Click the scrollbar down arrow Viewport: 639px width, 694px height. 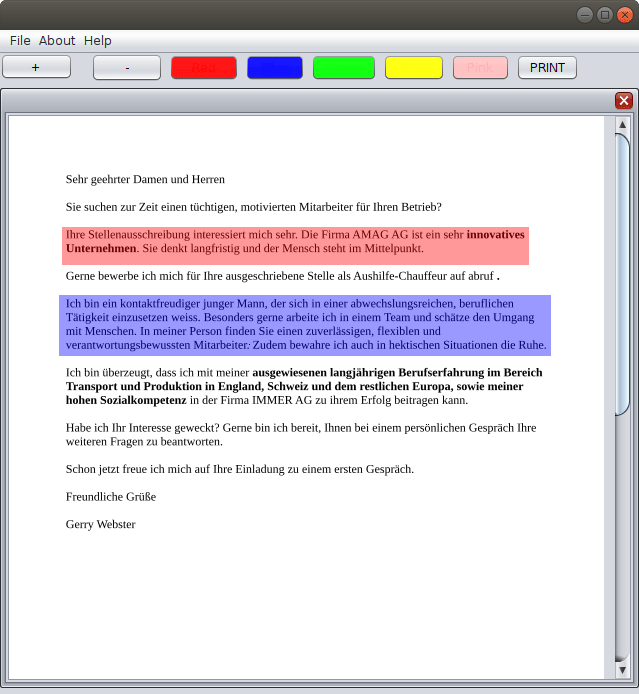(x=623, y=671)
